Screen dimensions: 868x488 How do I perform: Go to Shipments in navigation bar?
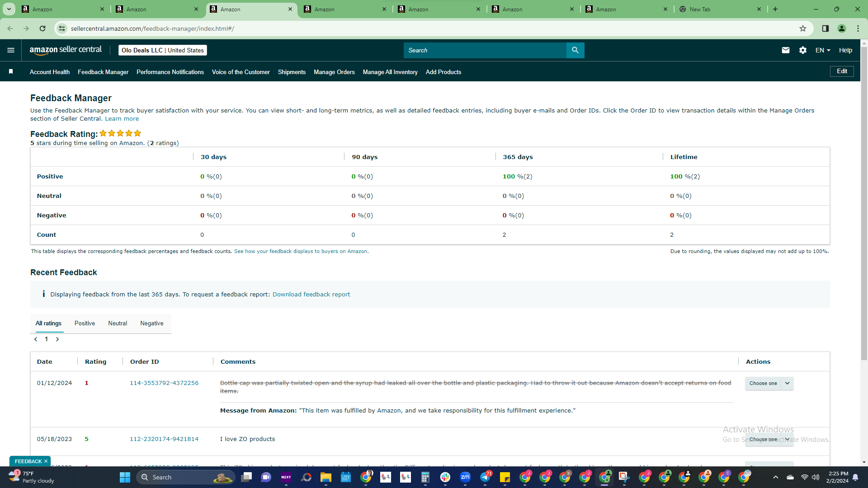tap(292, 72)
